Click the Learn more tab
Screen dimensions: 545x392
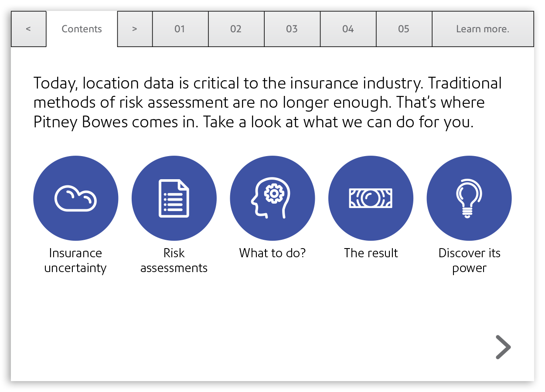click(482, 29)
